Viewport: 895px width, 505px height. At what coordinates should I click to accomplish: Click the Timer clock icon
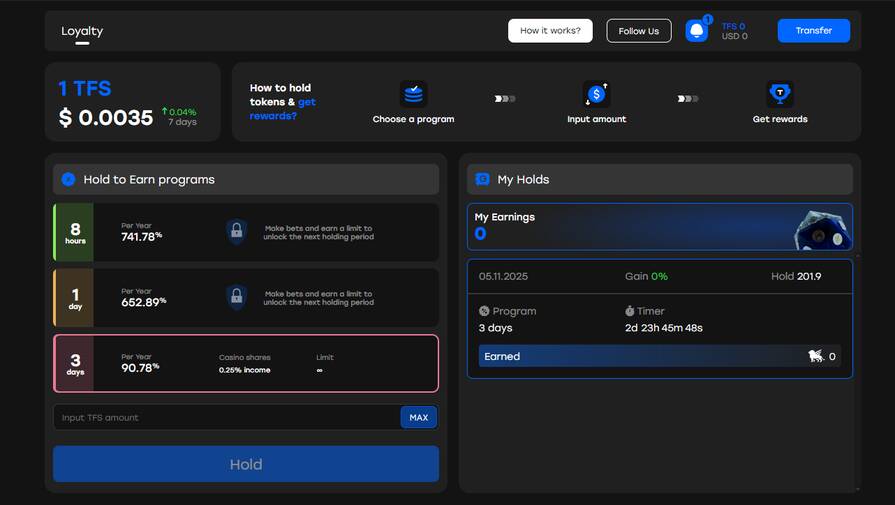(630, 311)
